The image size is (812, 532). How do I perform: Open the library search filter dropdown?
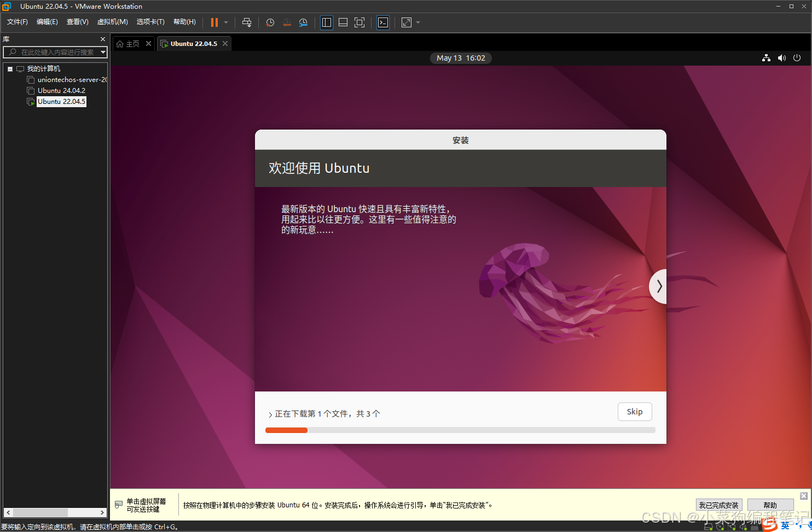point(103,52)
